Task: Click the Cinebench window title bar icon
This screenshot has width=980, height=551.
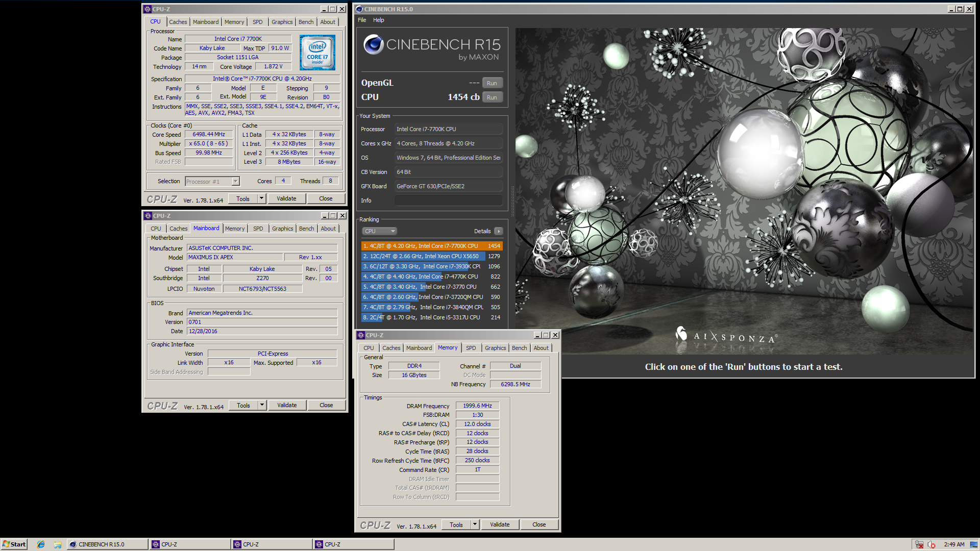Action: [x=359, y=9]
